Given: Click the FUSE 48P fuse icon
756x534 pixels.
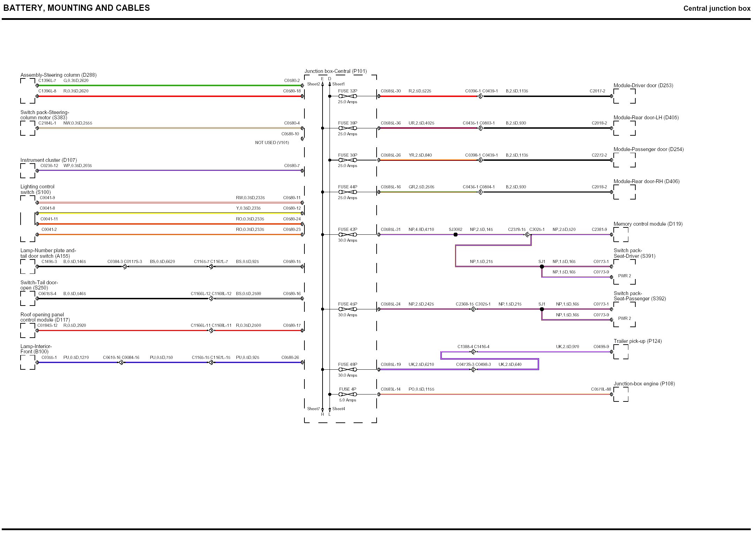Looking at the screenshot, I should click(347, 369).
